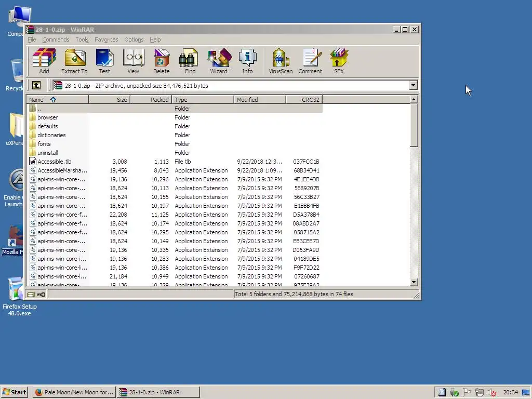
Task: Click the disk drive icon in status bar
Action: click(x=31, y=294)
